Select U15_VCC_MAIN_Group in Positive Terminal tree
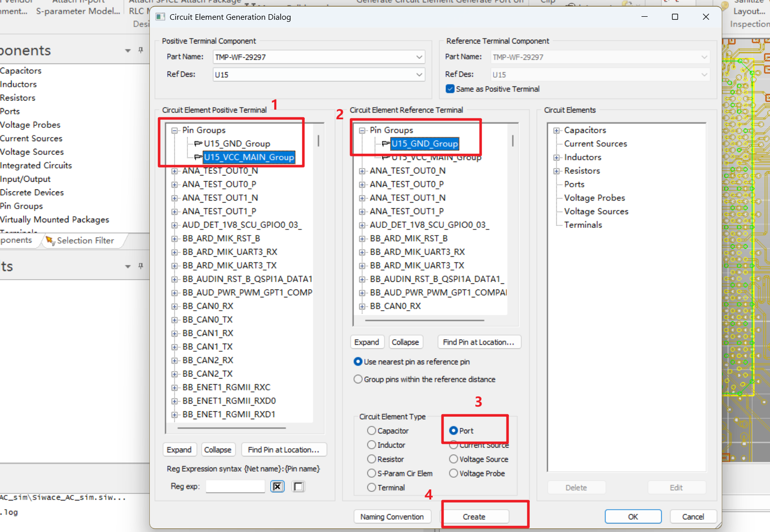770x532 pixels. (x=249, y=157)
